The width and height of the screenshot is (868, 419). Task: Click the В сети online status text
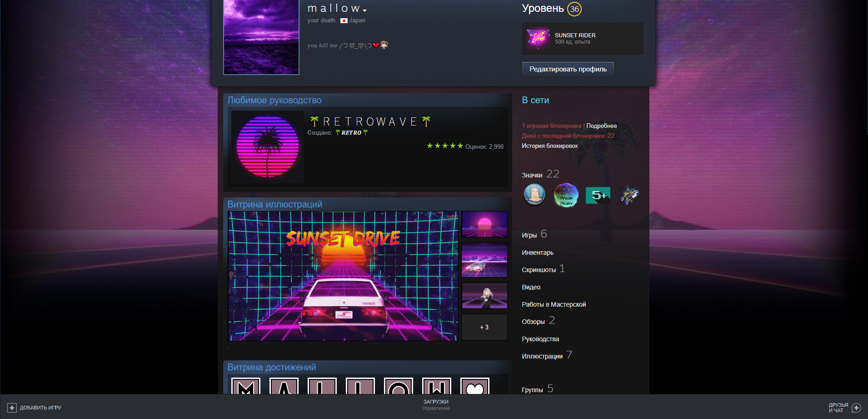coord(535,100)
